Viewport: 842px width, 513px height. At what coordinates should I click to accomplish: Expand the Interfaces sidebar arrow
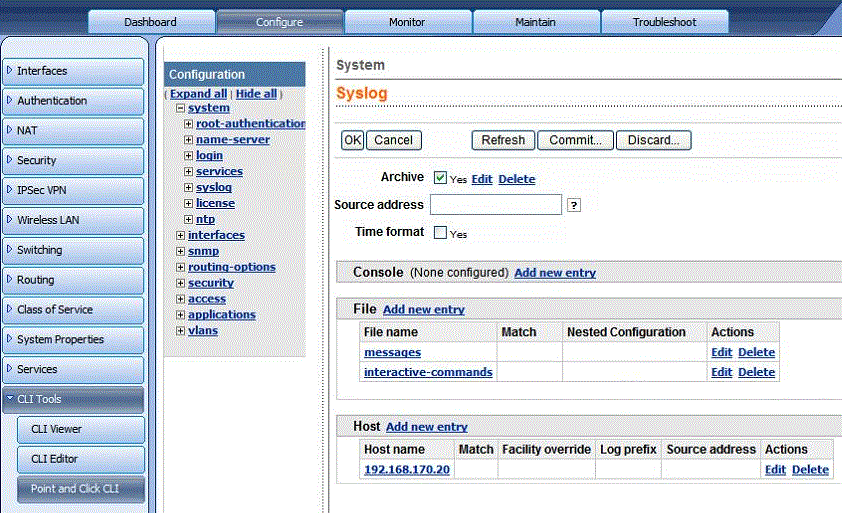click(x=10, y=71)
